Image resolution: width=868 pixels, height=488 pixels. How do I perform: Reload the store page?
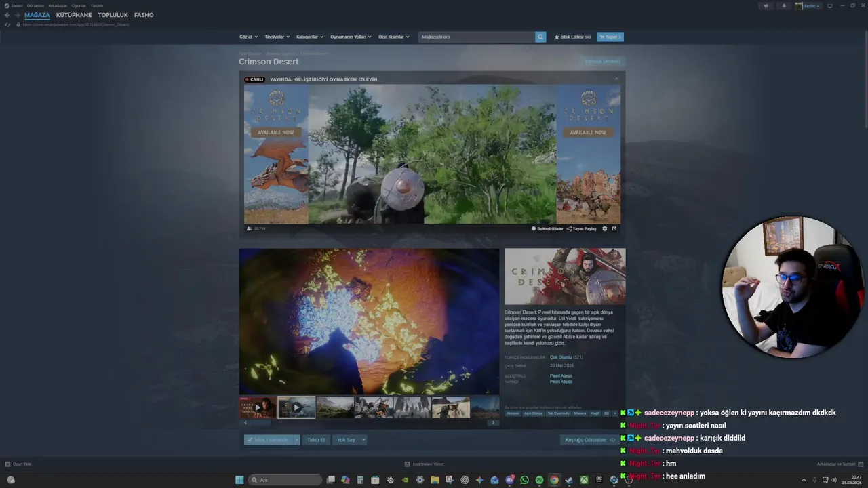(8, 24)
